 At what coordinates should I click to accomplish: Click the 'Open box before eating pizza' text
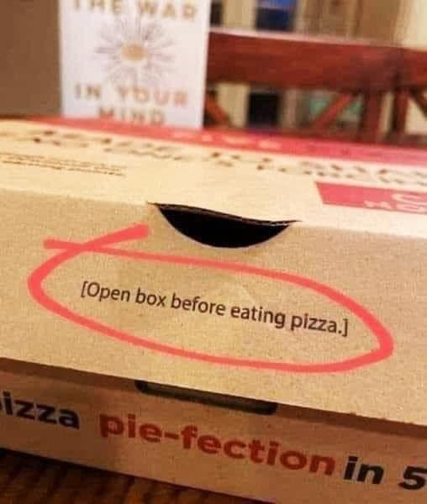point(213,308)
